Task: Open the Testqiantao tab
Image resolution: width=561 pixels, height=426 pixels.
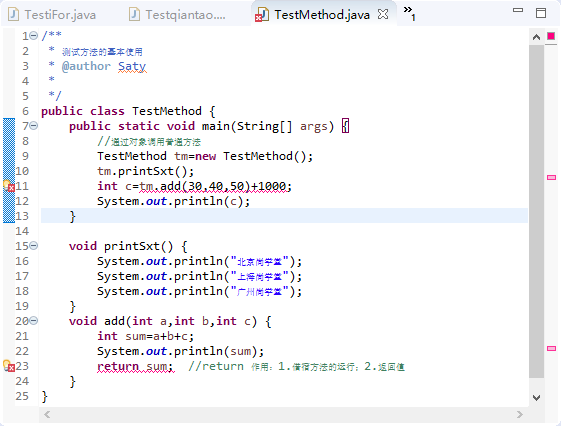Action: point(177,15)
